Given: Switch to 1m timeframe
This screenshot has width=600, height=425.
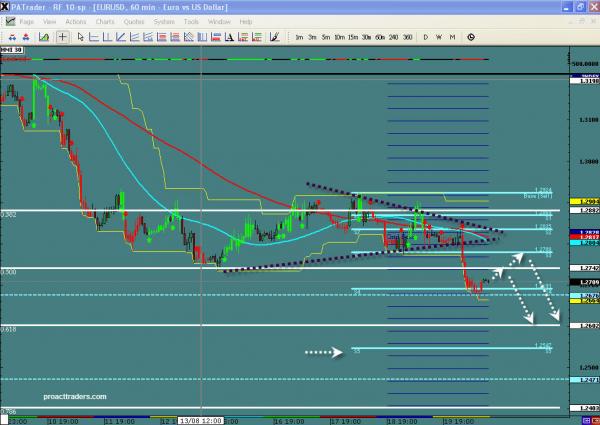Looking at the screenshot, I should pos(299,37).
